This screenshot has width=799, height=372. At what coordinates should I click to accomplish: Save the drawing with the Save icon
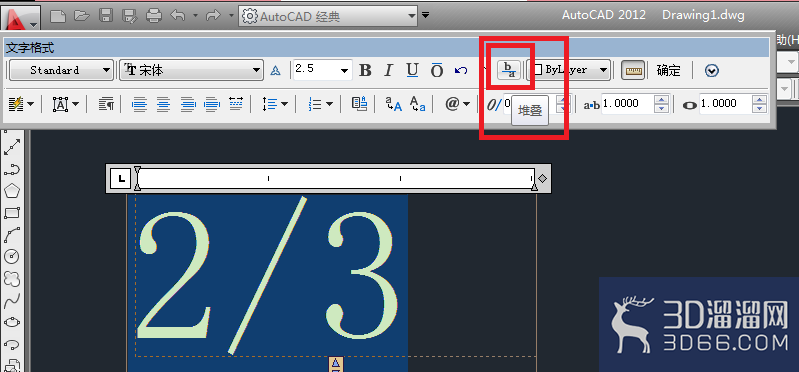coord(106,16)
